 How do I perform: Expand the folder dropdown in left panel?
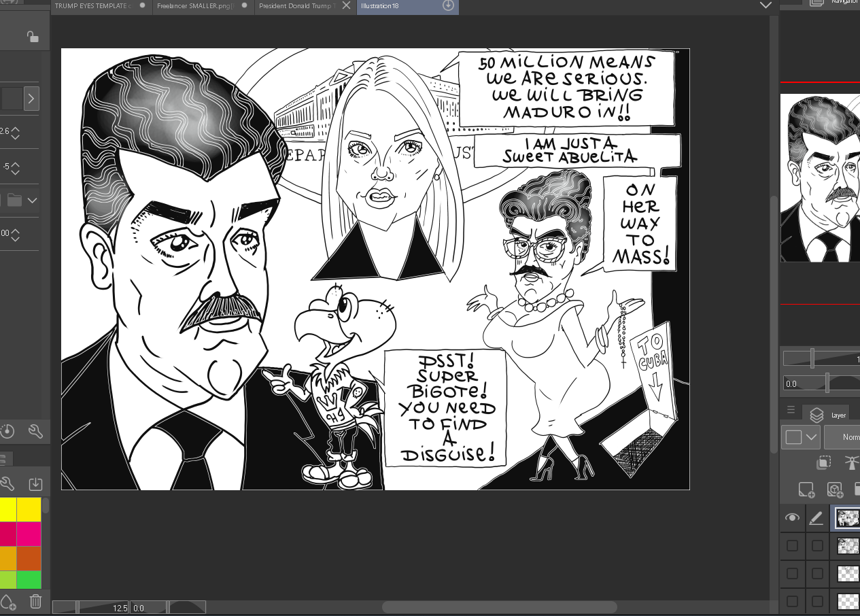pos(32,201)
